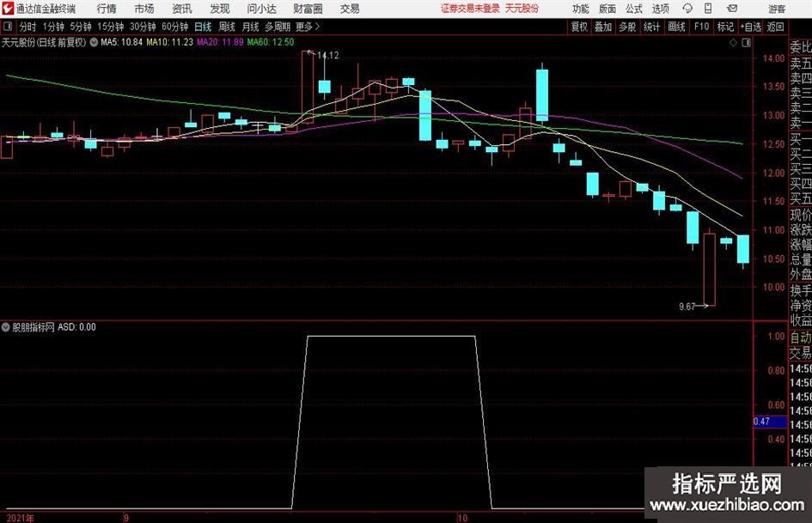
Task: Open the 财富圈 menu
Action: point(308,9)
